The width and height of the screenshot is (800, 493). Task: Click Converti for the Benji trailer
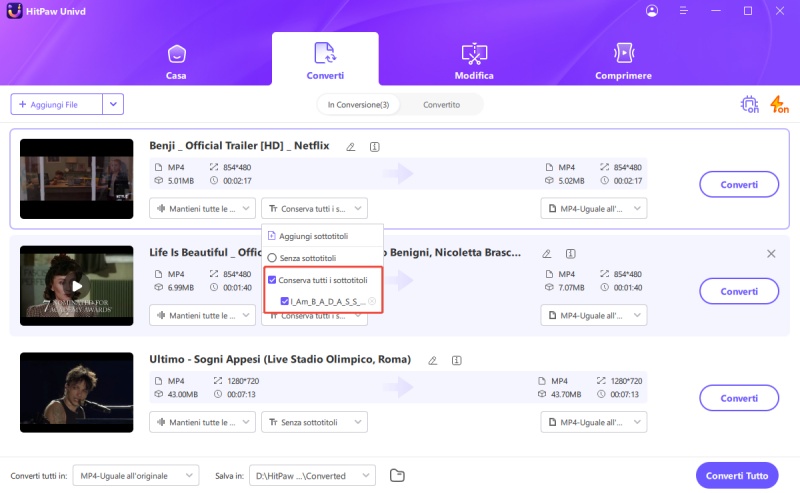(739, 185)
